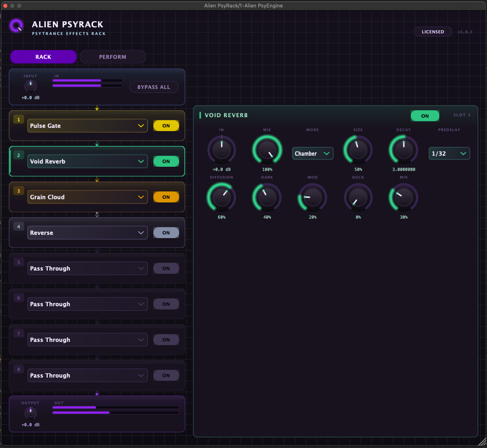The height and width of the screenshot is (448, 487).
Task: Click the DECAY knob
Action: point(404,150)
